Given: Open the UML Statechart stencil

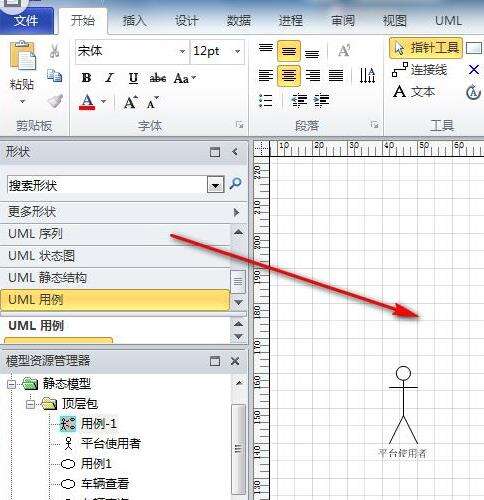Looking at the screenshot, I should tap(115, 256).
